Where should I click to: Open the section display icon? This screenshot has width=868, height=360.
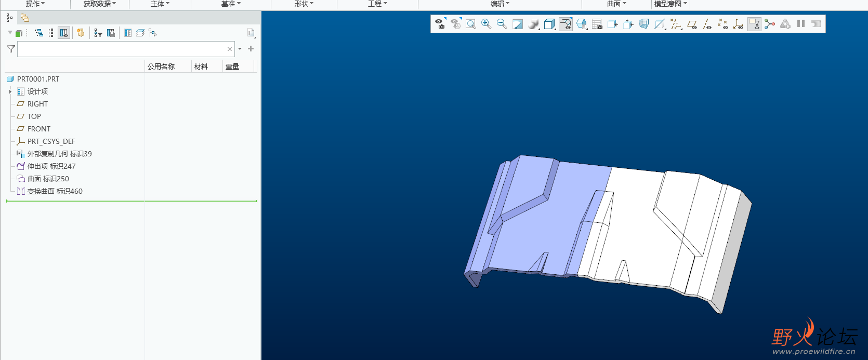pyautogui.click(x=660, y=24)
